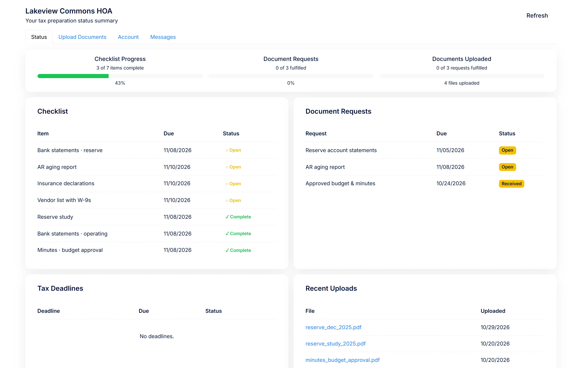Go to the Account tab
Screen dimensions: 588x368
(x=128, y=37)
